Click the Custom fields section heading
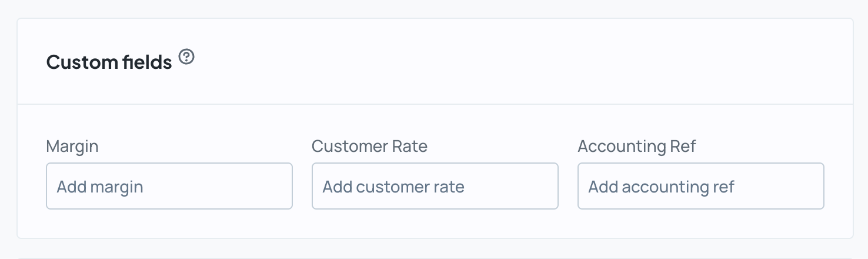This screenshot has width=868, height=259. pos(109,62)
